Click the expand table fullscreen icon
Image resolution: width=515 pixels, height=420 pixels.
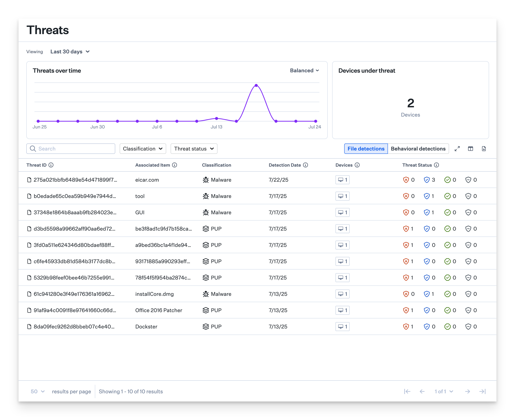[457, 149]
